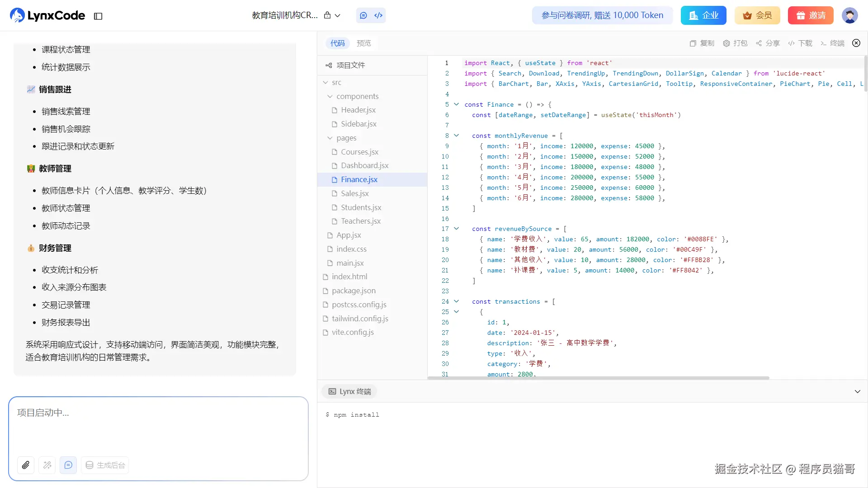
Task: Click the 下载 download button
Action: point(800,43)
